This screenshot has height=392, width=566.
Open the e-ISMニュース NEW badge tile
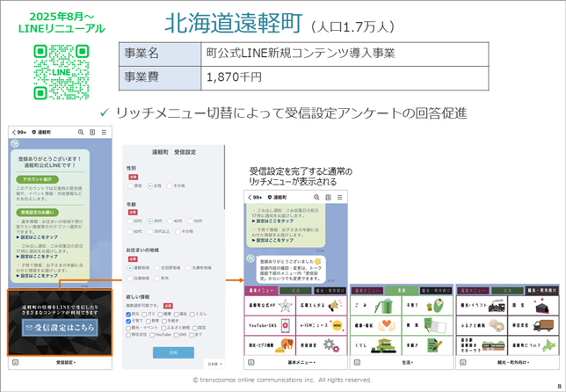tap(322, 325)
